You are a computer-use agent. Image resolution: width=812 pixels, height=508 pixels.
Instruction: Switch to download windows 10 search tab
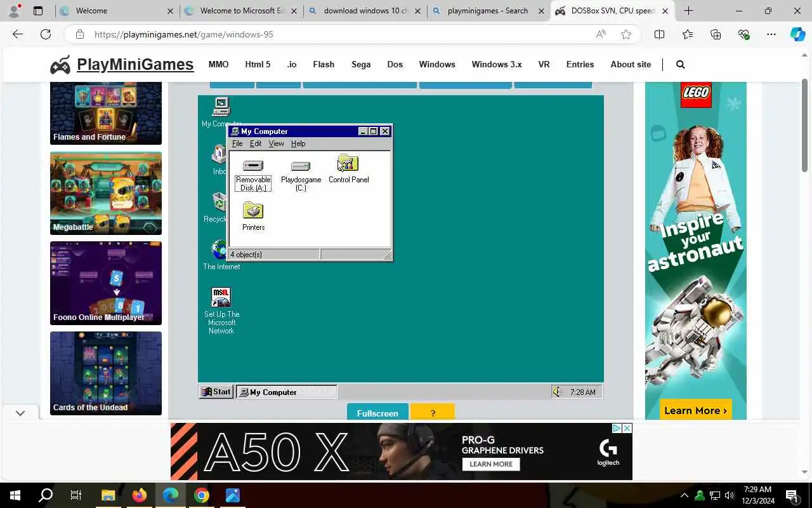[365, 11]
